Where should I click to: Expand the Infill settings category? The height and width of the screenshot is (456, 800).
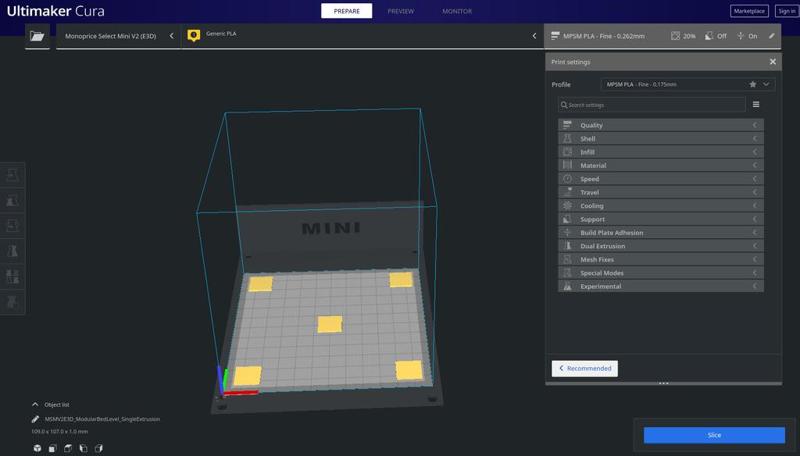point(661,152)
